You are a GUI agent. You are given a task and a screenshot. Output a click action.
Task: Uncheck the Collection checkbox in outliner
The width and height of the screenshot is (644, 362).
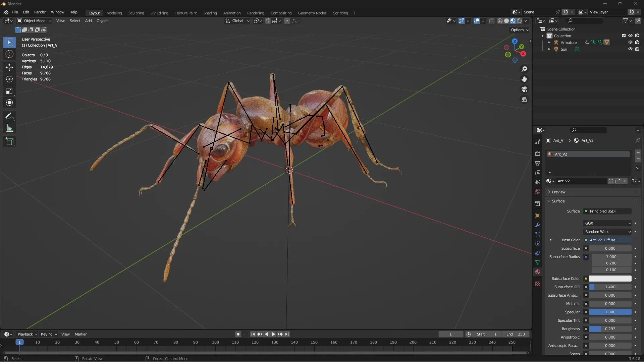[x=624, y=35]
